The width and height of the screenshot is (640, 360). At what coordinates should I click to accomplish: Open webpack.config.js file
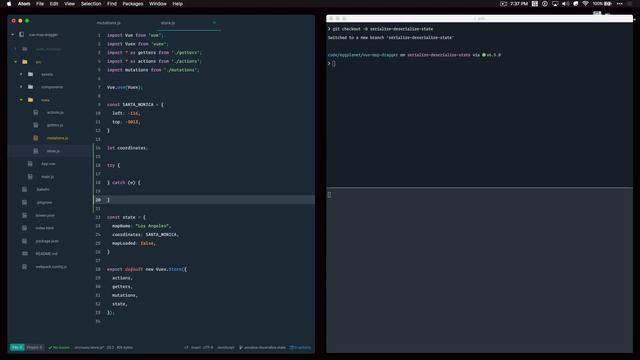51,267
